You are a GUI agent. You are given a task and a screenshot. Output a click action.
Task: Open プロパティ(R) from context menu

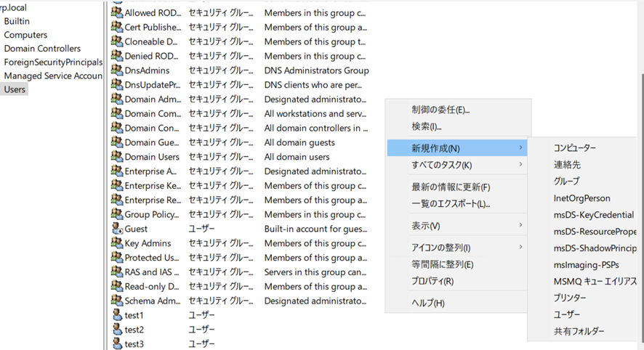(x=432, y=281)
